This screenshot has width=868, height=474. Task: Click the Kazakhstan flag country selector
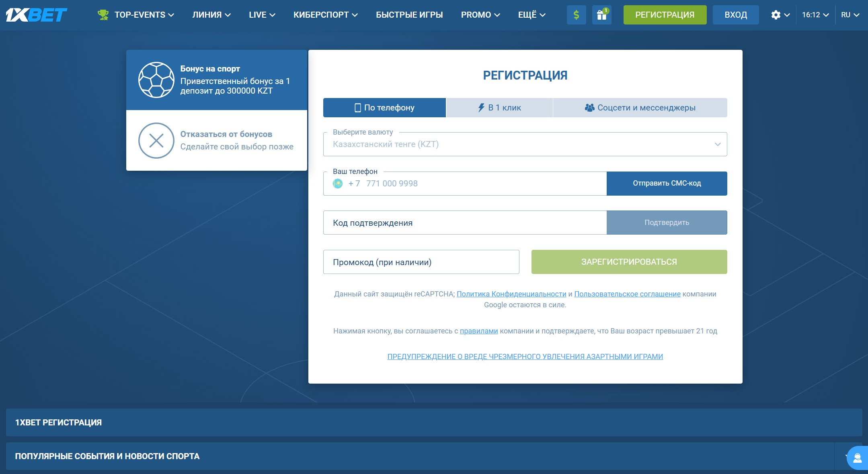[x=338, y=184]
